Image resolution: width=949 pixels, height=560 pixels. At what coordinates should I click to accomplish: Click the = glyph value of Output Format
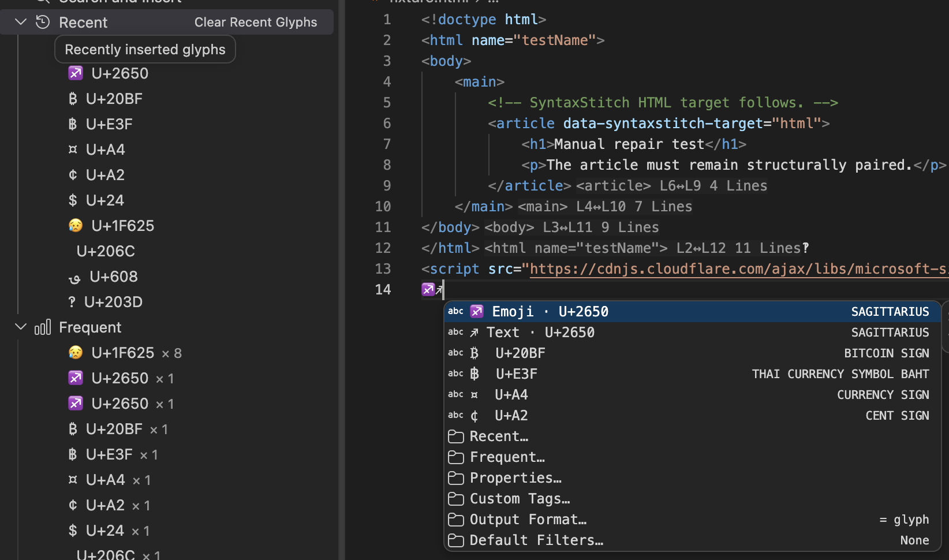904,520
